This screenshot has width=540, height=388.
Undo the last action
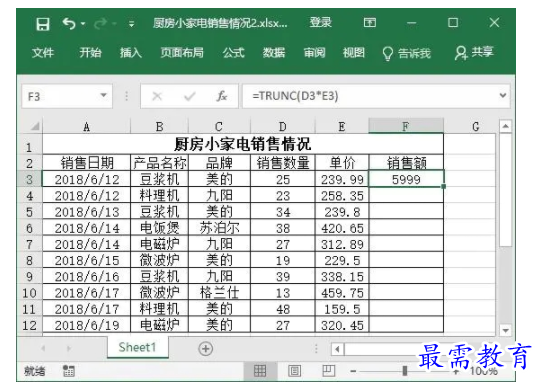coord(69,24)
